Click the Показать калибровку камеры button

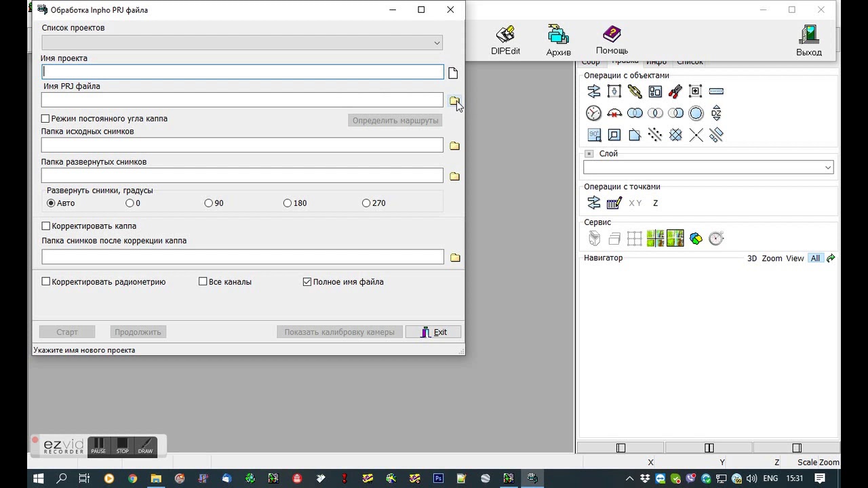(x=339, y=332)
